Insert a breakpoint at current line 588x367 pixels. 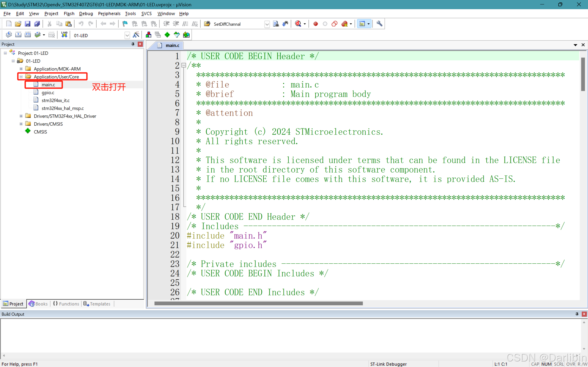tap(315, 24)
